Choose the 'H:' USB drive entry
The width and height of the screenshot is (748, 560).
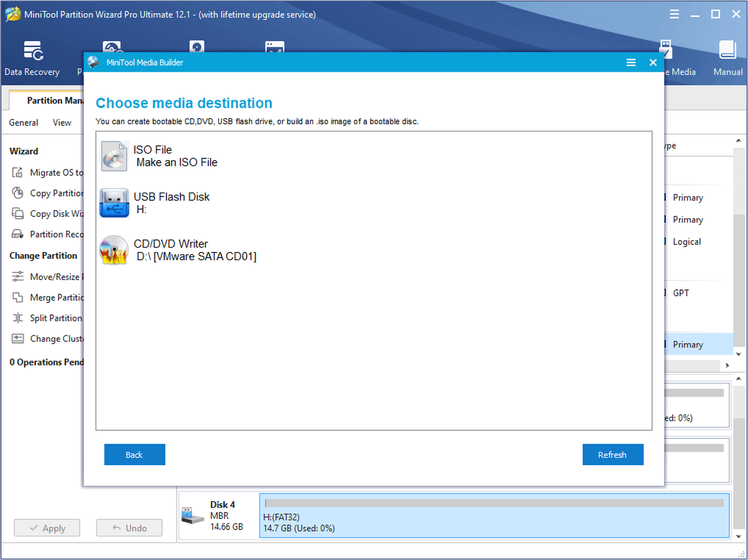click(141, 210)
